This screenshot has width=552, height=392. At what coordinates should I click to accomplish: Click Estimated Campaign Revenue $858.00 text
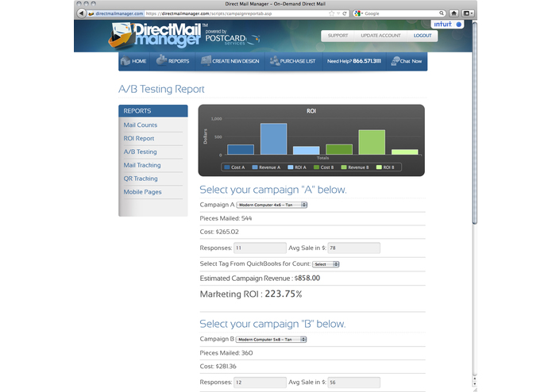point(260,278)
